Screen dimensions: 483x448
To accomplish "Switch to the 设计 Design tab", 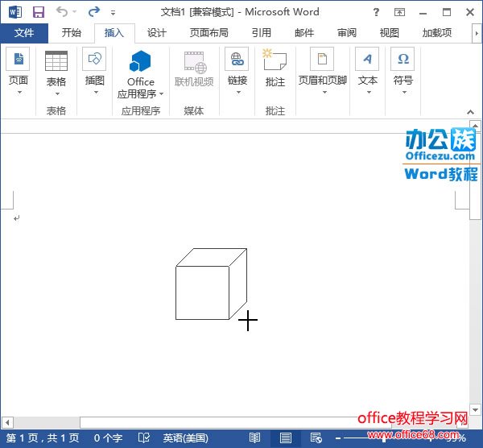I will pyautogui.click(x=156, y=33).
